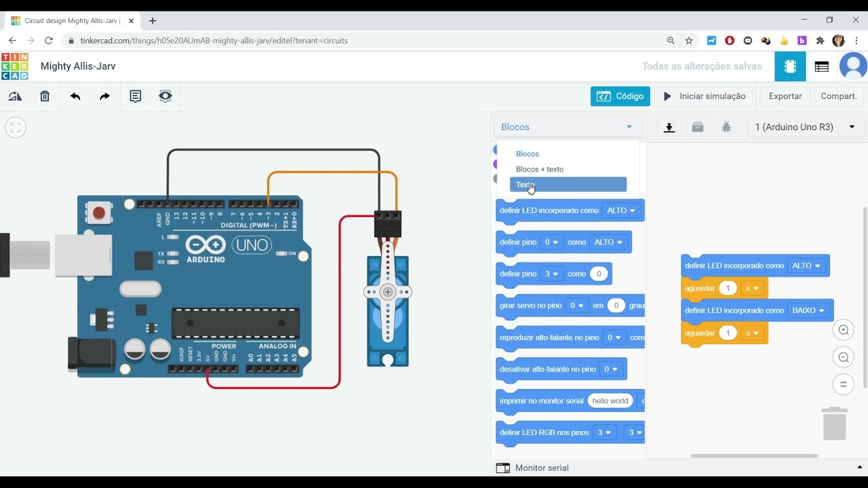Open the component list table view

point(822,66)
